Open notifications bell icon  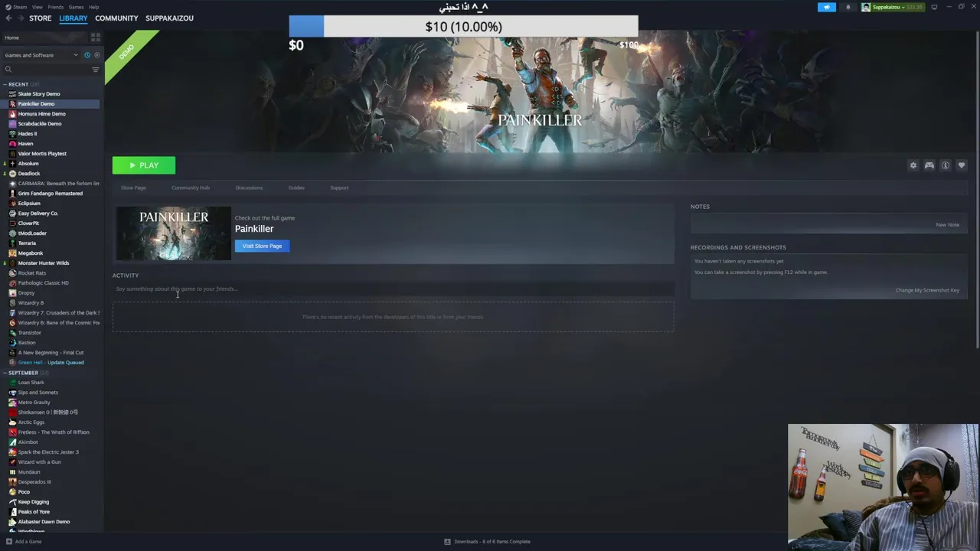pyautogui.click(x=848, y=7)
